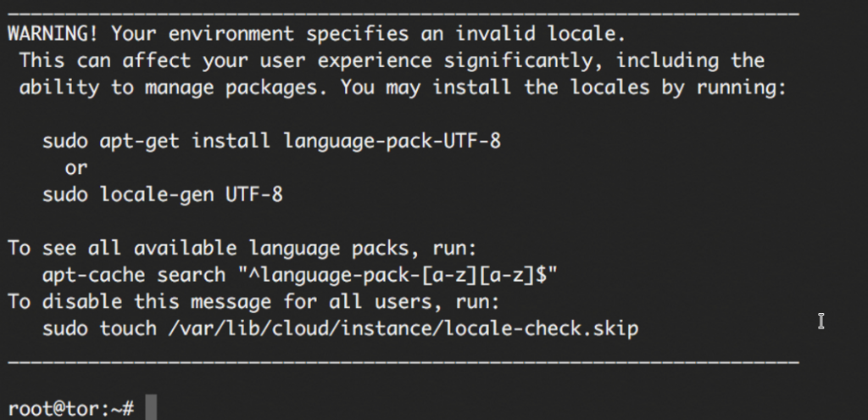Click the standalone "or" between the commands
The height and width of the screenshot is (420, 868).
tap(76, 168)
